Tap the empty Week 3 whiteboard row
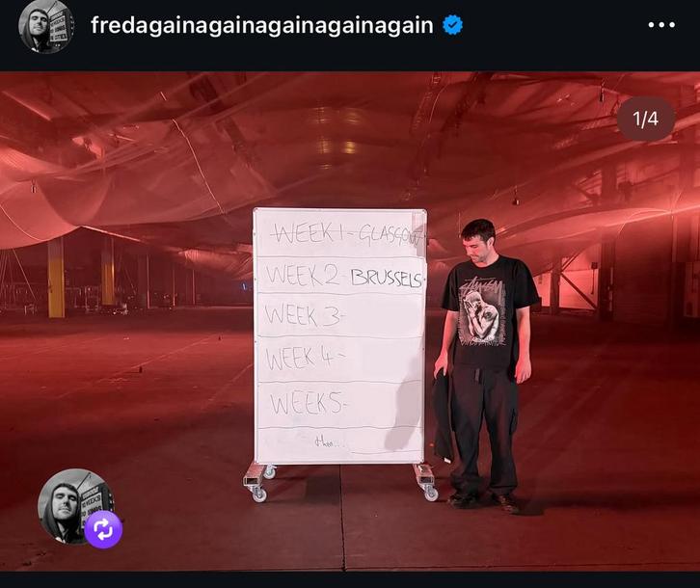 coord(339,315)
